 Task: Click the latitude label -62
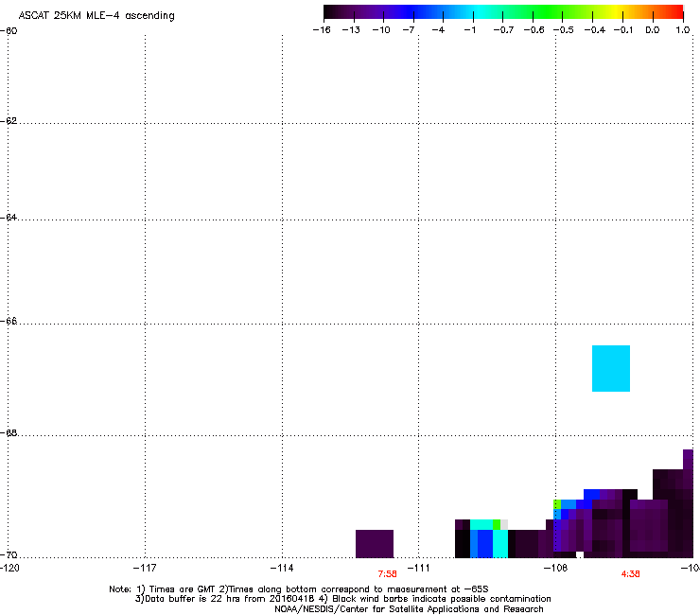point(9,121)
